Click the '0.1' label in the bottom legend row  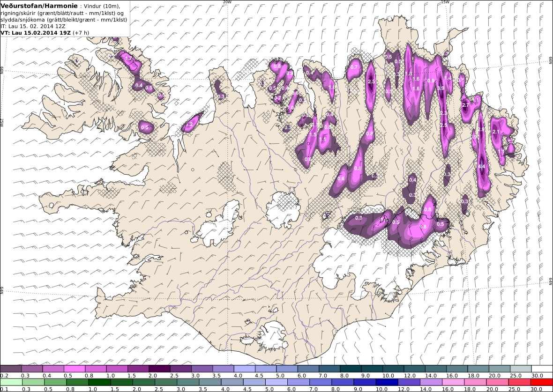pyautogui.click(x=4, y=389)
